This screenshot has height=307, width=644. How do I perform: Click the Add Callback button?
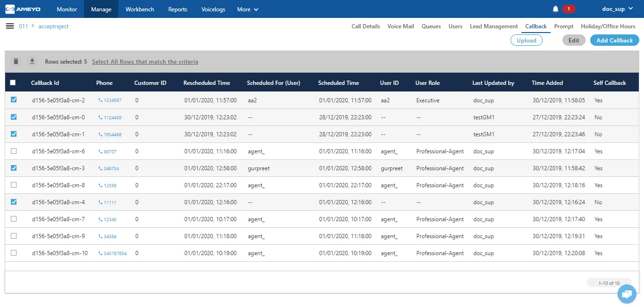pos(615,40)
